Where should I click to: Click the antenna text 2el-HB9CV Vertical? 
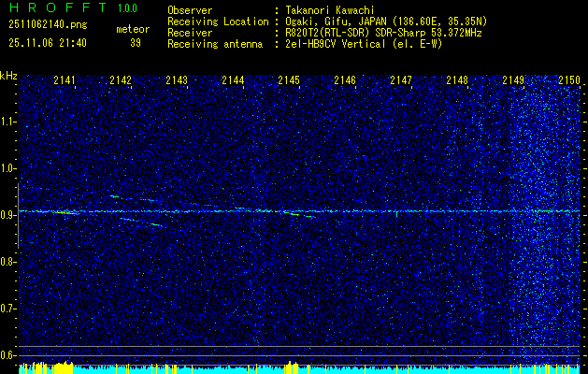[x=336, y=44]
